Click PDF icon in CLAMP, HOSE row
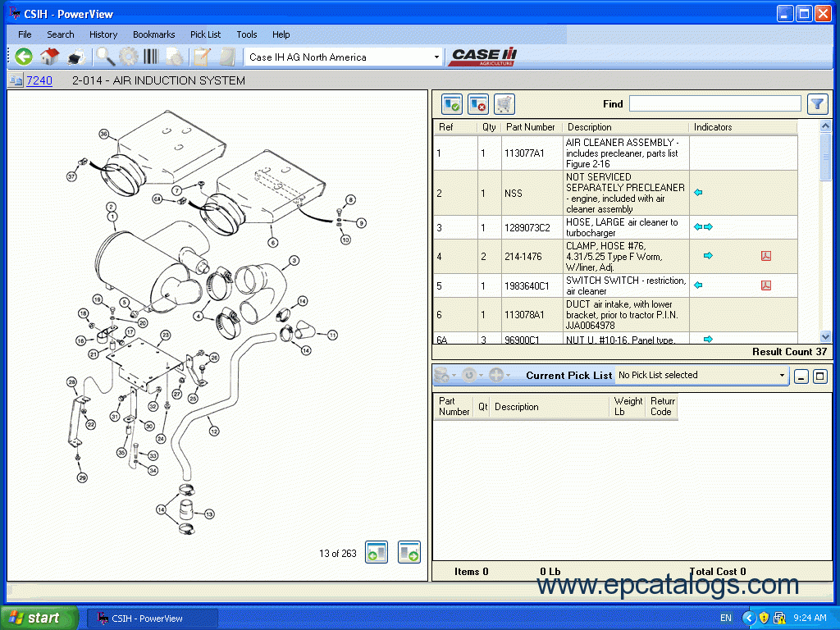This screenshot has height=630, width=840. (766, 256)
